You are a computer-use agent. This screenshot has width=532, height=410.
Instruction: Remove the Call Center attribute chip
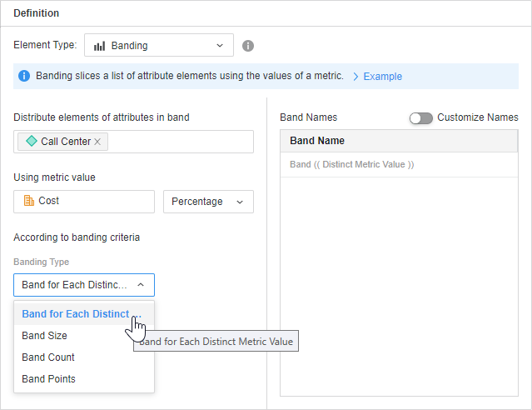(97, 142)
